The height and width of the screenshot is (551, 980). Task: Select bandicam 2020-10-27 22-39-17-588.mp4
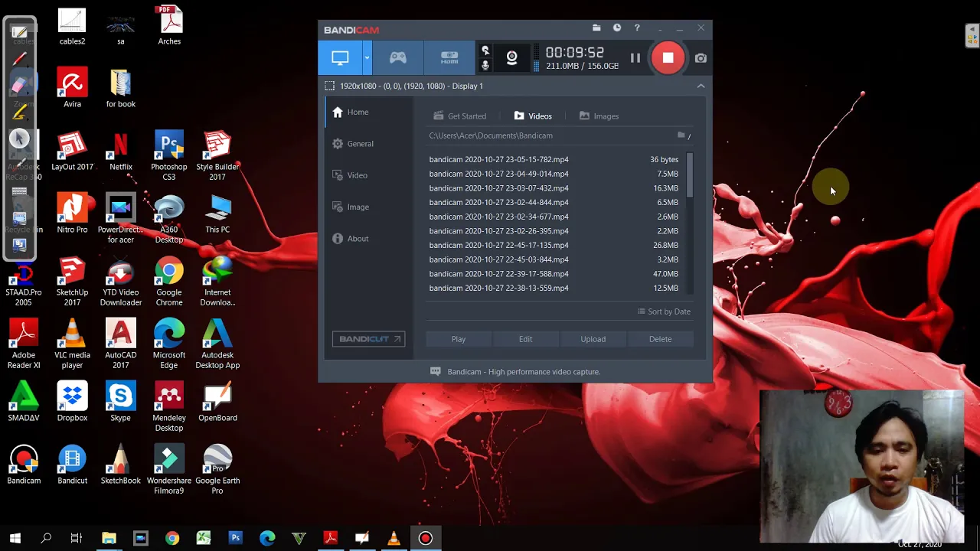554,274
